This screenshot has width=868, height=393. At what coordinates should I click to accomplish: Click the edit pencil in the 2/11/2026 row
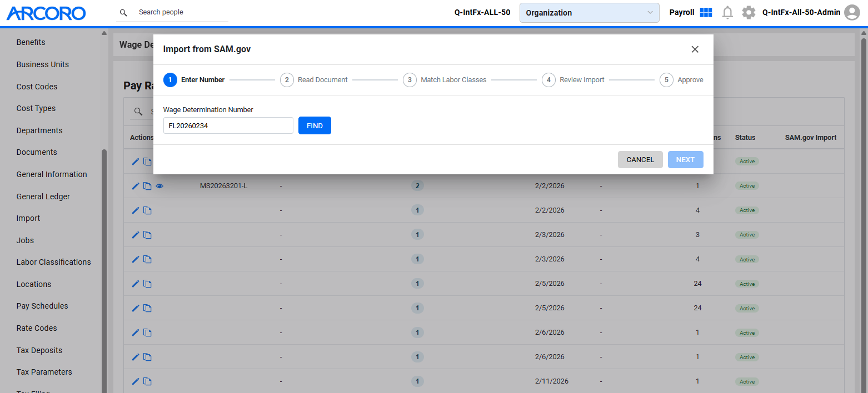tap(136, 381)
